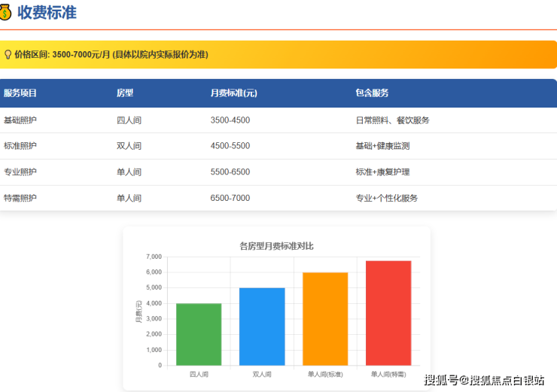Click the 6500-7000 price cell
The width and height of the screenshot is (557, 392).
pos(230,198)
